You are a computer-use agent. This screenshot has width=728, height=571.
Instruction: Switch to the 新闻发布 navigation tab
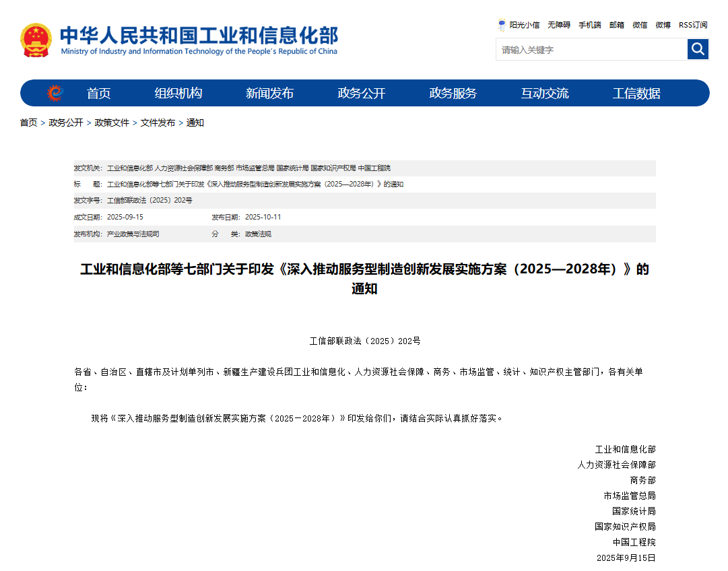point(269,93)
